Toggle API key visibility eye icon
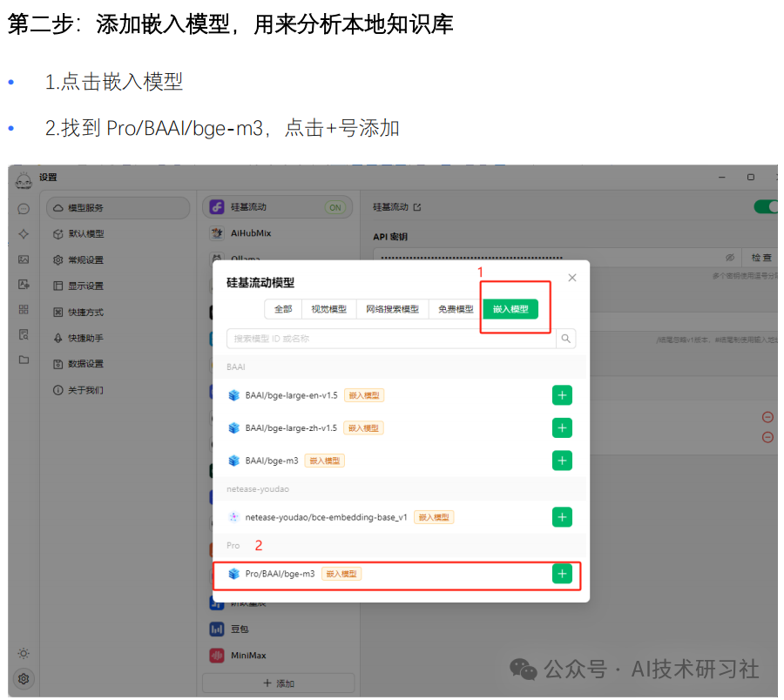Screen dimensions: 784x700 point(730,258)
